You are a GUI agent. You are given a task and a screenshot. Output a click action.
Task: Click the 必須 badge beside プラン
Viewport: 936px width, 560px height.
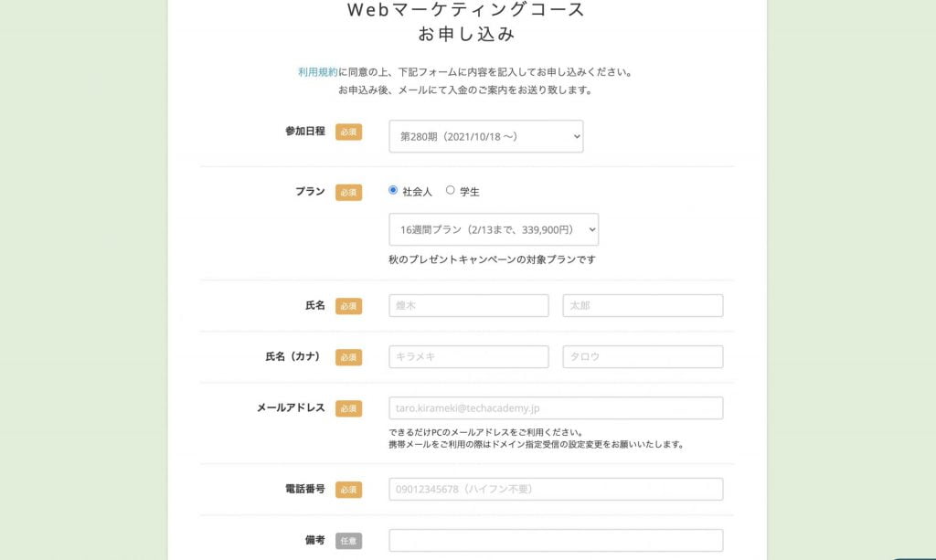click(347, 192)
